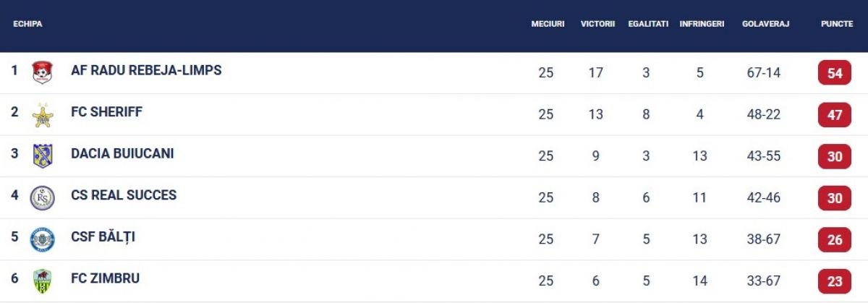The image size is (868, 303).
Task: Click the red 54 points badge
Action: pos(835,73)
